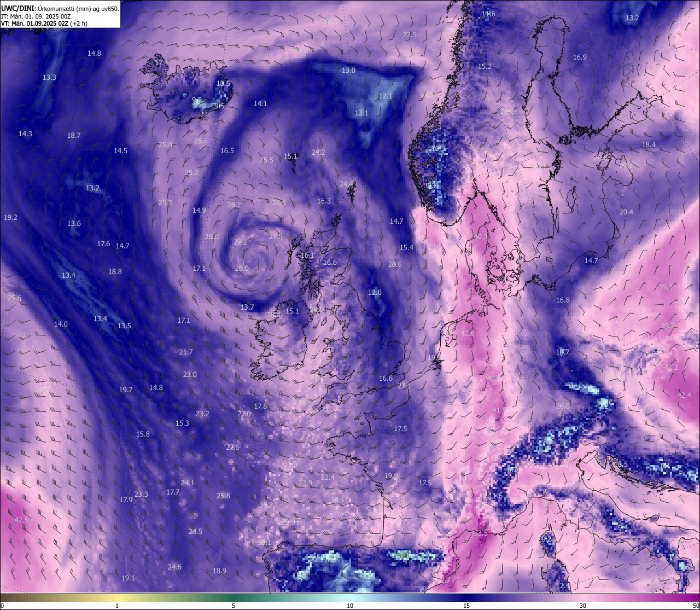Screen dimensions: 700x610
Task: Click the 27.5 value label
Action: (276, 236)
